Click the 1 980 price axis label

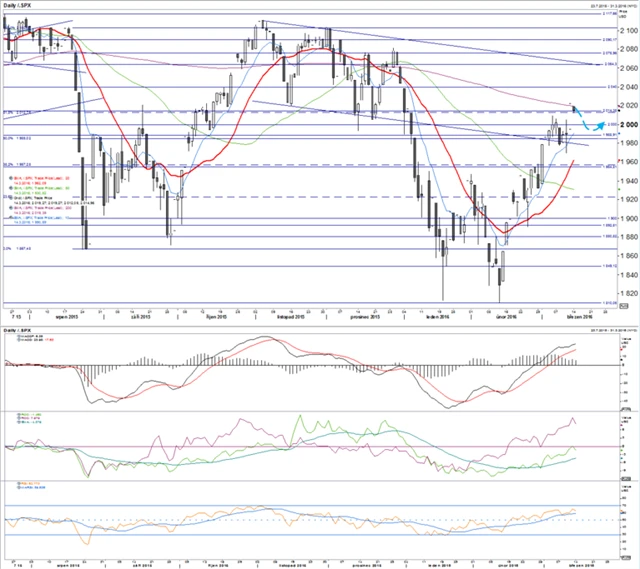point(628,143)
